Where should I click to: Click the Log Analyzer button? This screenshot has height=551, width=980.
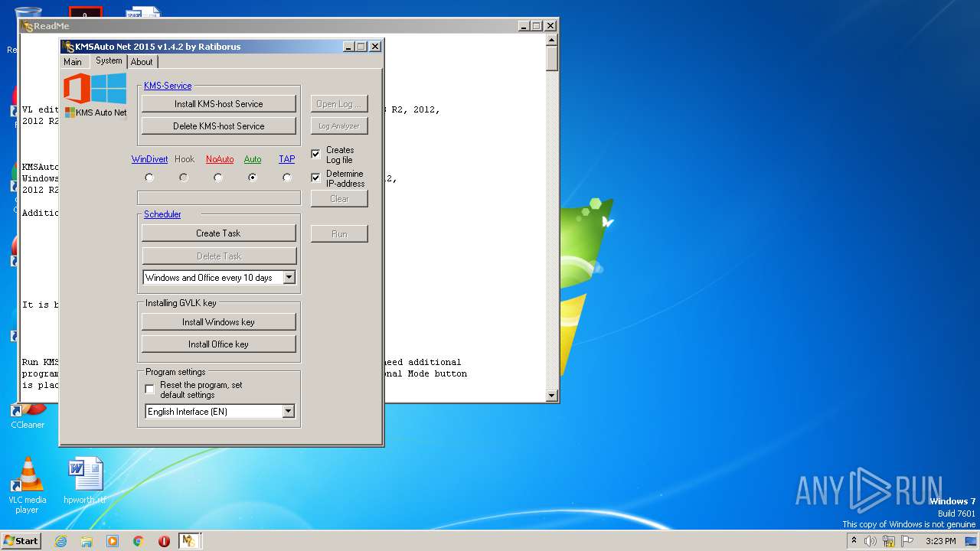[339, 126]
